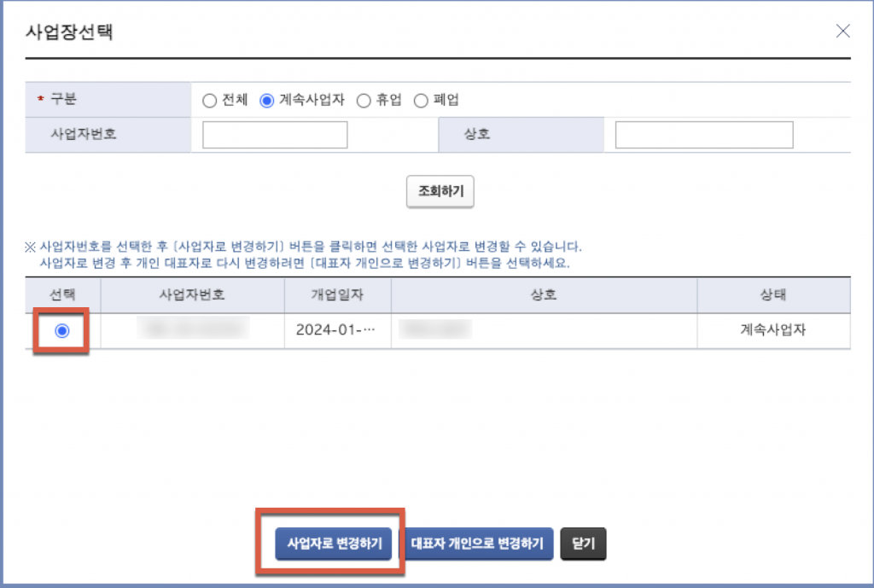This screenshot has width=874, height=588.
Task: Select the 전체 radio option
Action: pyautogui.click(x=210, y=101)
